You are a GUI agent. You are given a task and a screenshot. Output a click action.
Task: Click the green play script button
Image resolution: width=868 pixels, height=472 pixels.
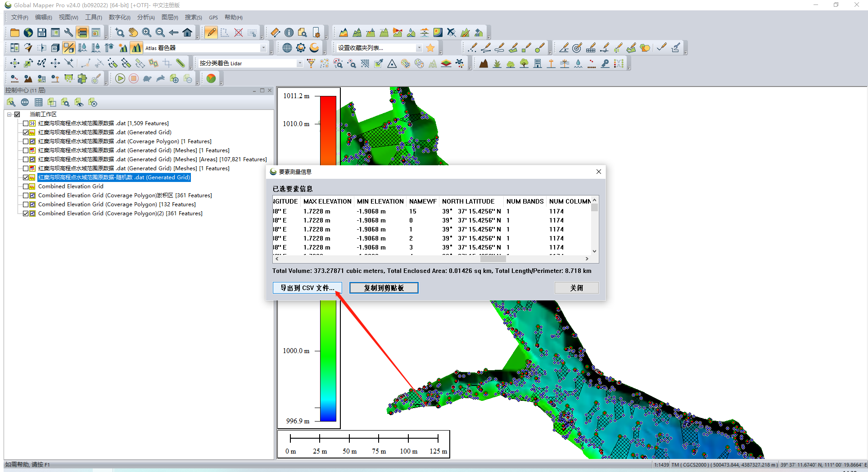(x=120, y=78)
